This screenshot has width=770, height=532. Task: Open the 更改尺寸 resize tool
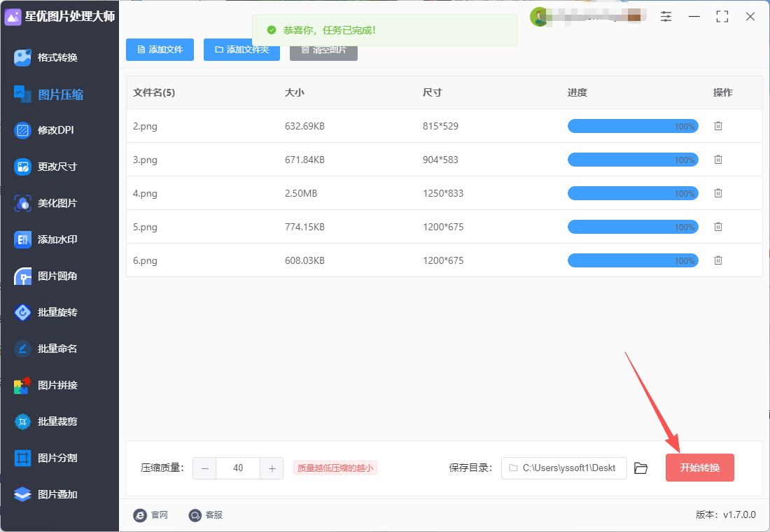(x=45, y=167)
